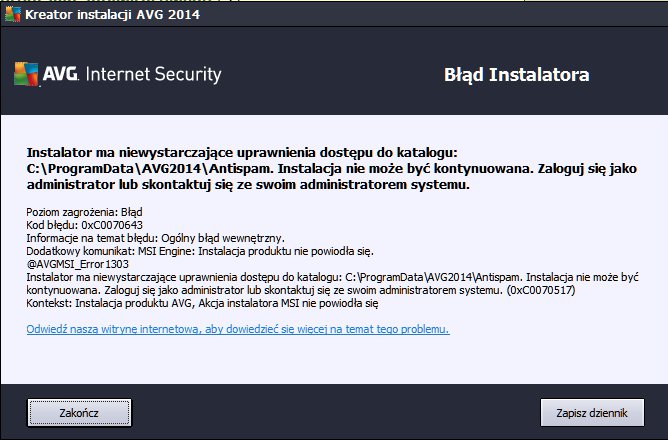Image resolution: width=668 pixels, height=440 pixels.
Task: Click the AVG icon in the title bar
Action: [x=12, y=14]
